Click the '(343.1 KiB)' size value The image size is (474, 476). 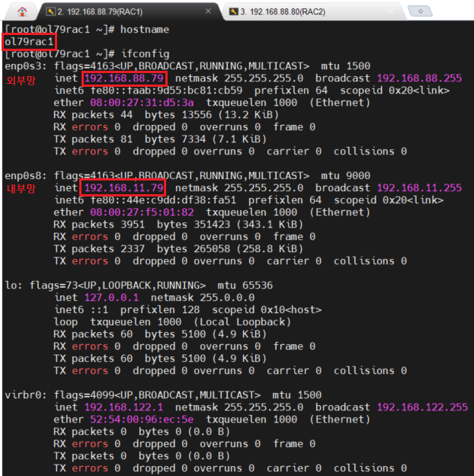pos(270,225)
